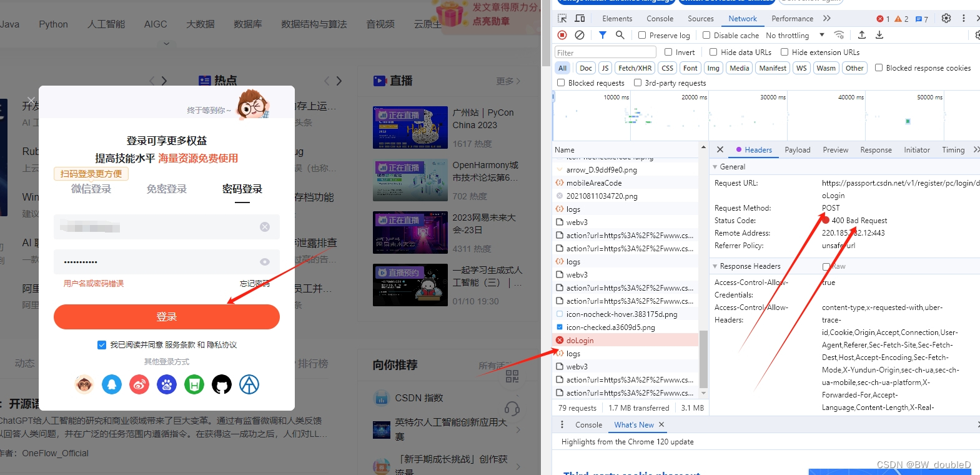Switch to the Sources panel
This screenshot has width=980, height=475.
click(x=701, y=19)
